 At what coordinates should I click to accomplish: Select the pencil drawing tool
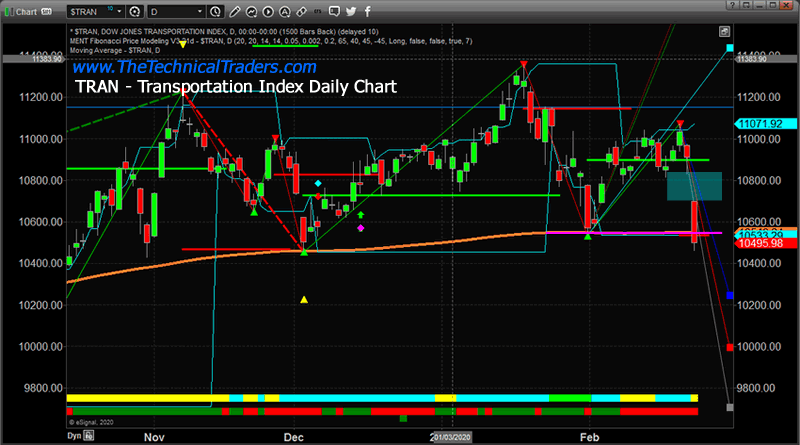235,11
